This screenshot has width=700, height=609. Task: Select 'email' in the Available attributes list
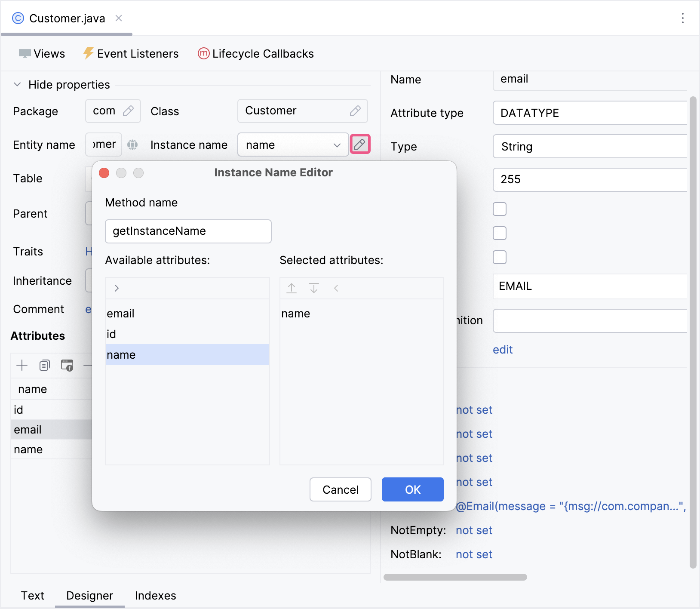coord(120,313)
